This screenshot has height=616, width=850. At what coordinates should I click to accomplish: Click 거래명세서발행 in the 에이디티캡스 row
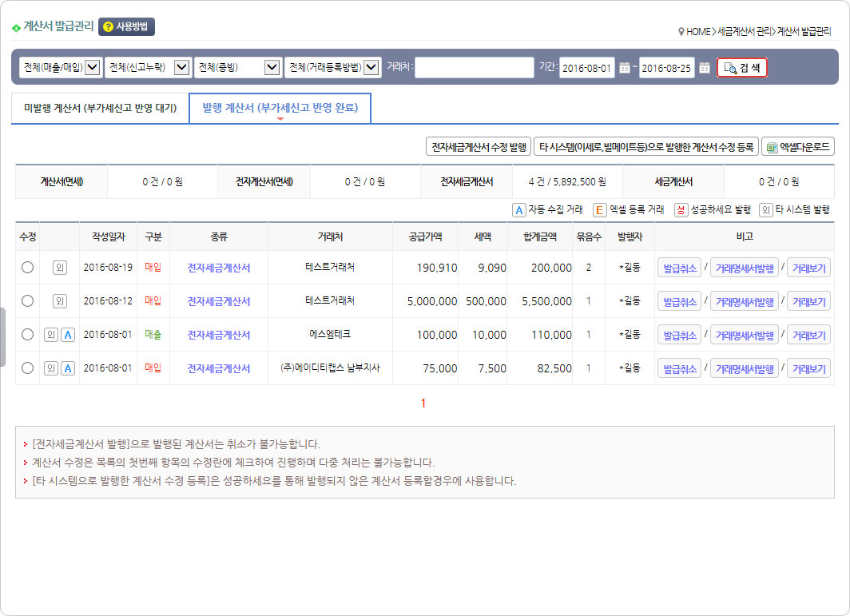point(745,369)
